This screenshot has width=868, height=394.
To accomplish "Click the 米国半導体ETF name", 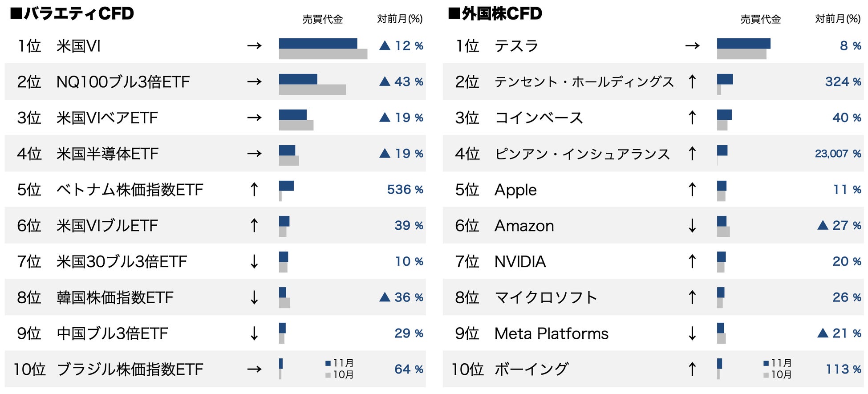I will point(107,154).
